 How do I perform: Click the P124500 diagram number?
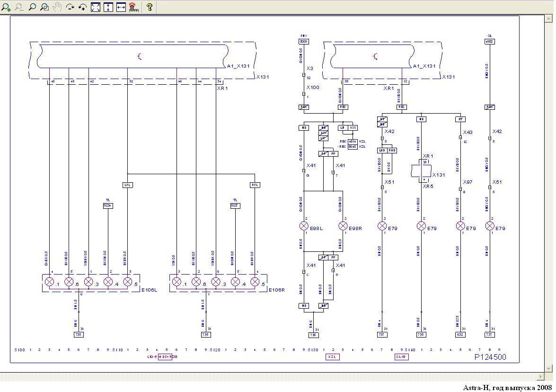[x=490, y=357]
